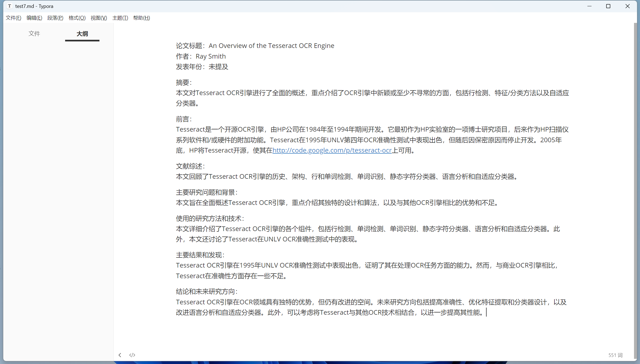Viewport: 640px width, 364px height.
Task: Maximize the Typora window
Action: point(608,6)
